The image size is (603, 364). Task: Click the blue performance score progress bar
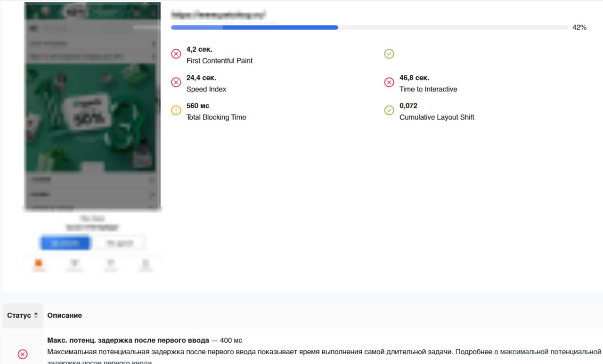pyautogui.click(x=254, y=28)
